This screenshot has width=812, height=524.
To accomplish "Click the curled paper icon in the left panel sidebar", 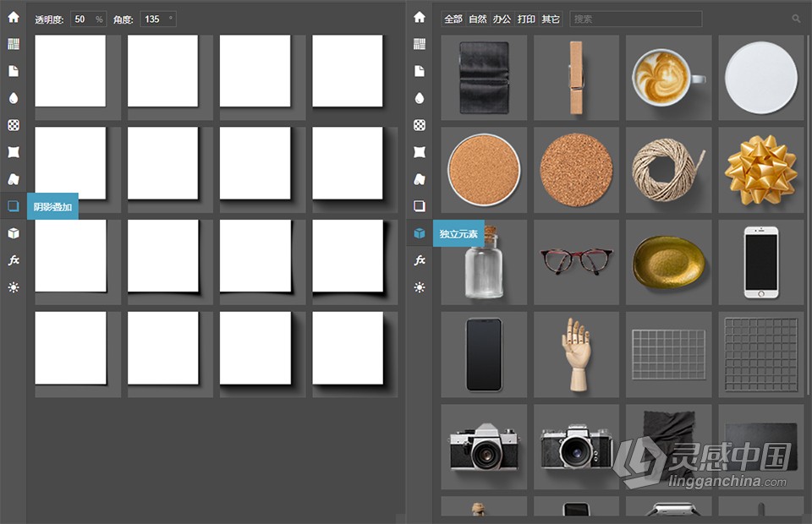I will click(14, 179).
